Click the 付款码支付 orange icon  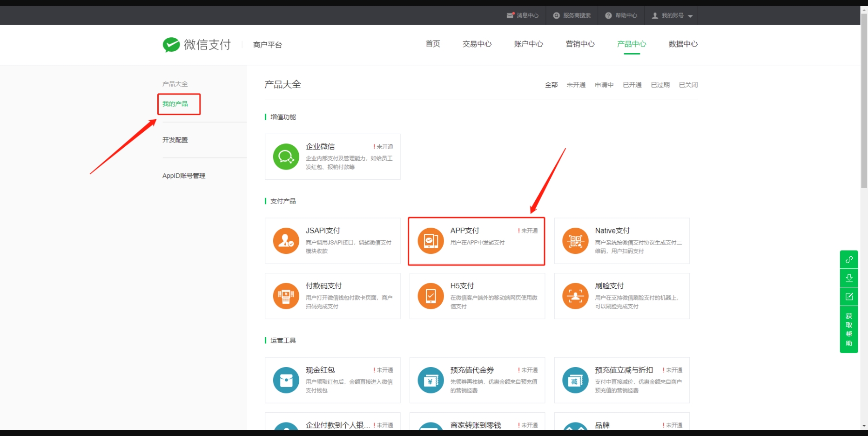286,296
